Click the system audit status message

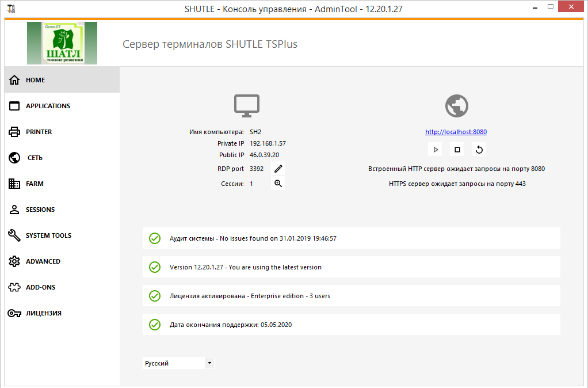[x=252, y=238]
